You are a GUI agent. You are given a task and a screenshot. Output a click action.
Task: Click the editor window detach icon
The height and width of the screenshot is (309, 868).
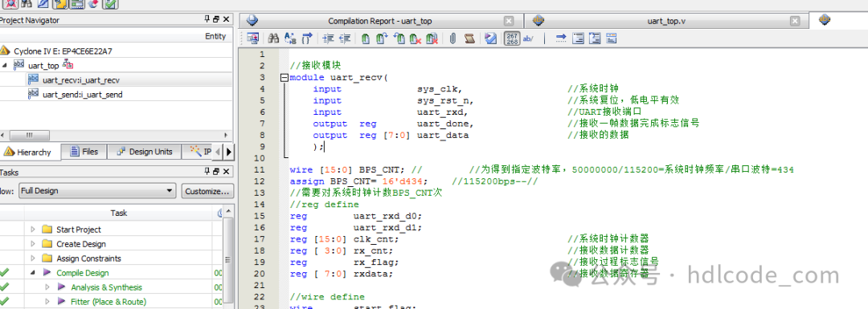253,39
